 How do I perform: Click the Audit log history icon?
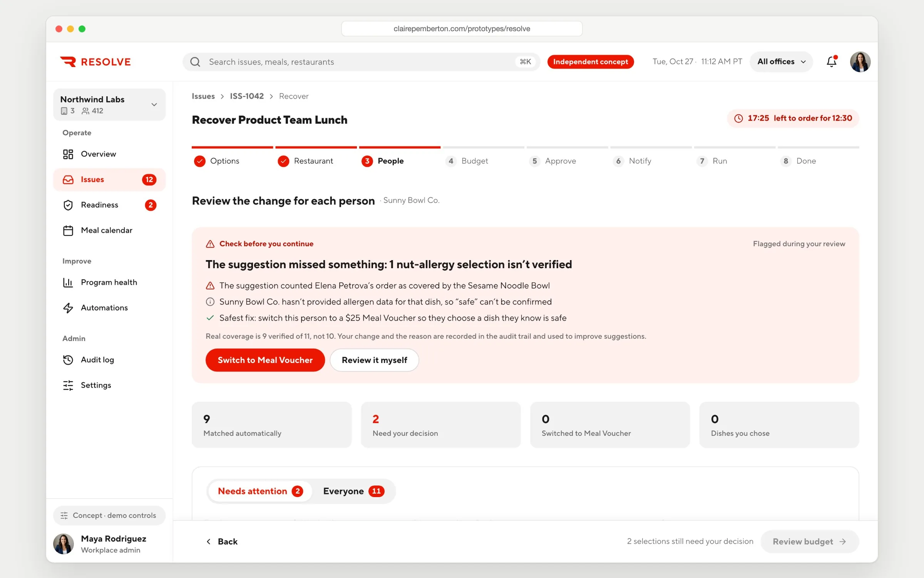[x=68, y=360]
